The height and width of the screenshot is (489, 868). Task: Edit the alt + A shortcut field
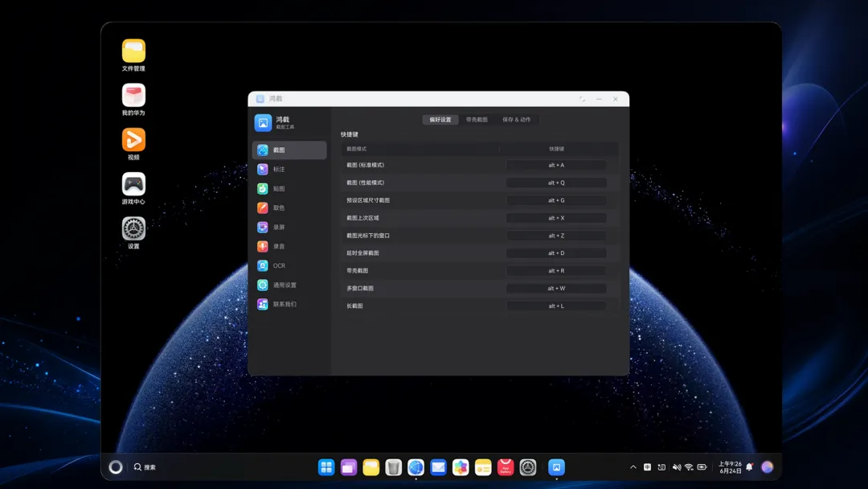556,165
